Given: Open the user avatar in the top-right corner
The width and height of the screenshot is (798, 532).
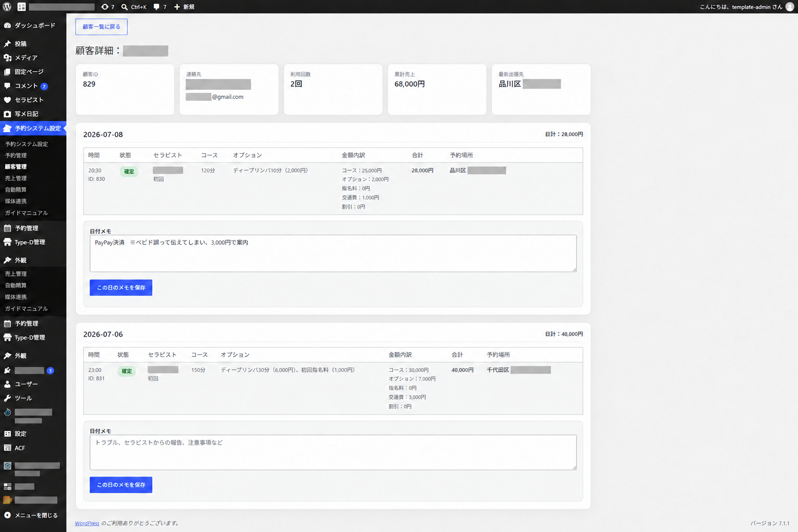Looking at the screenshot, I should (790, 7).
